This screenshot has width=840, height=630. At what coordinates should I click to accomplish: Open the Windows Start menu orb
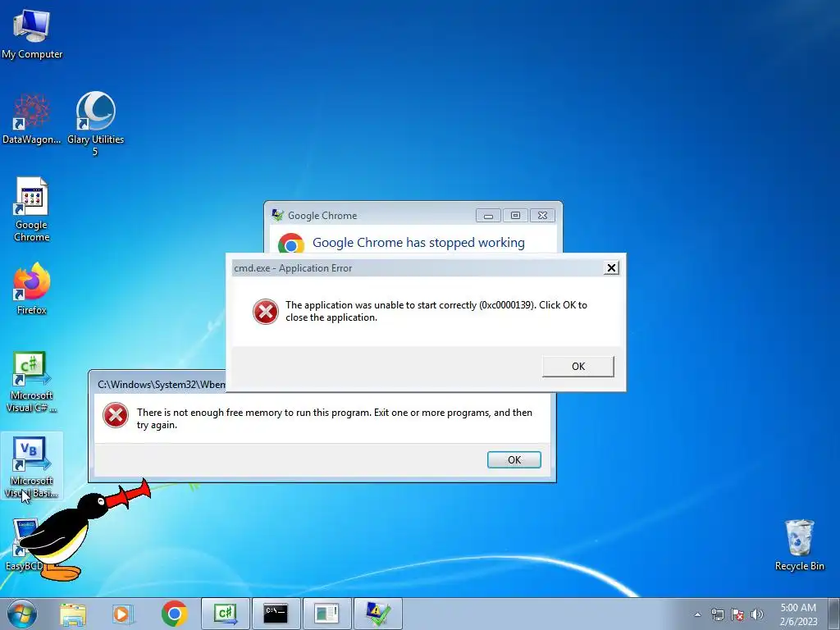22,614
